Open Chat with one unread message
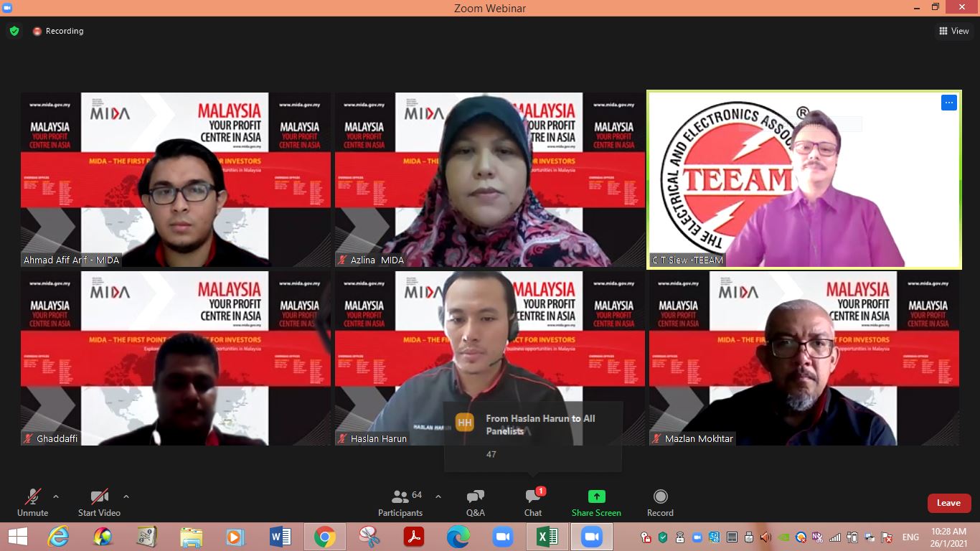Screen dimensions: 980x551 532,502
